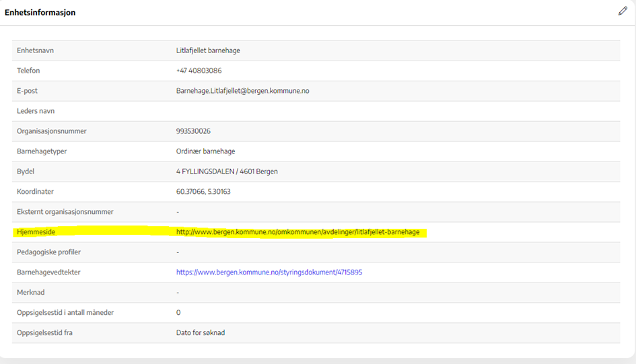Click the highlighted Hjemmeside URL
636x364 pixels.
[x=297, y=232]
